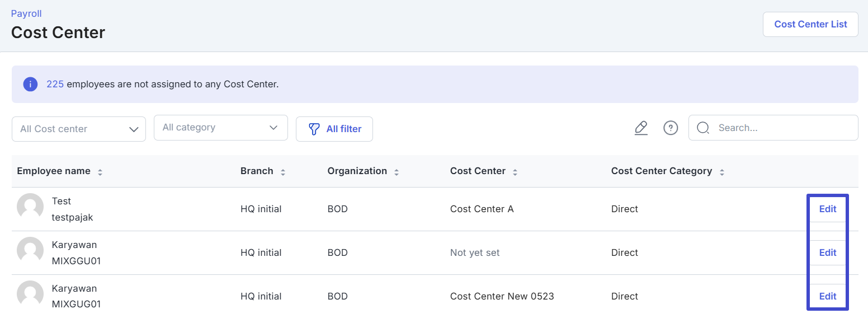Edit the Karyawan MIXGGU01 row
868x318 pixels.
828,252
